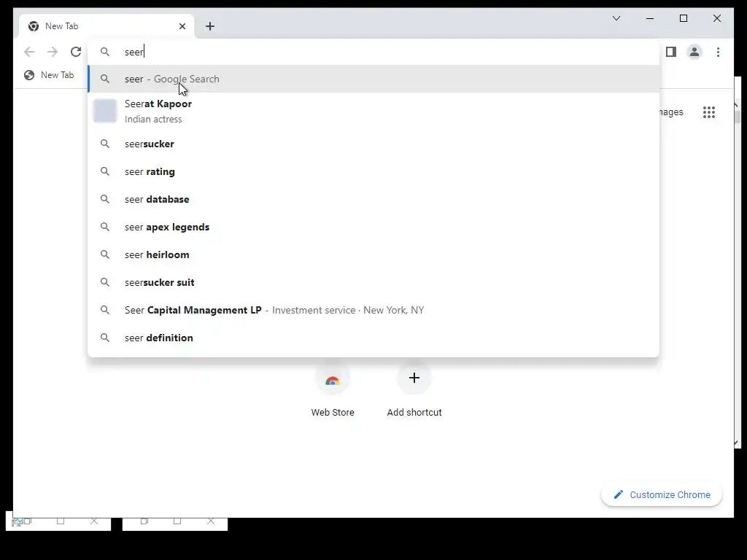747x560 pixels.
Task: Click the 'Add shortcut' label
Action: coord(414,413)
